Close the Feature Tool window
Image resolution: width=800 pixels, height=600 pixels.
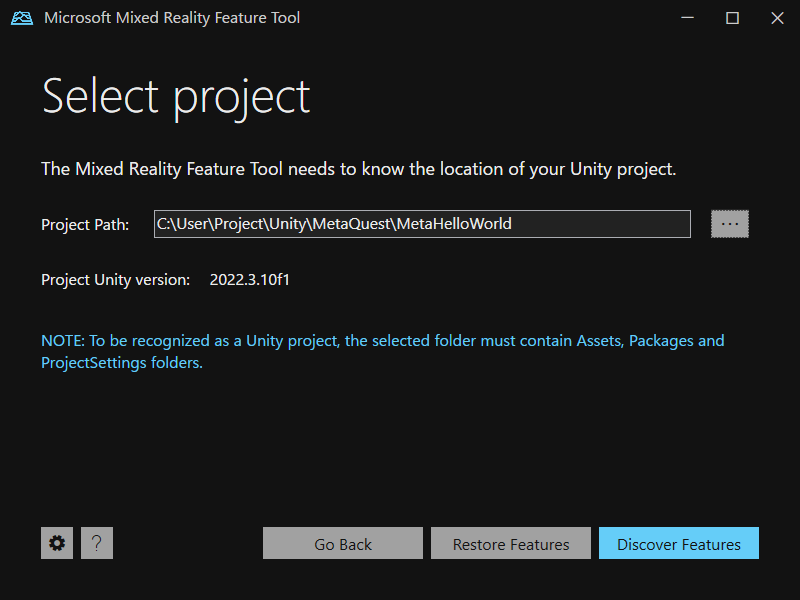click(777, 18)
